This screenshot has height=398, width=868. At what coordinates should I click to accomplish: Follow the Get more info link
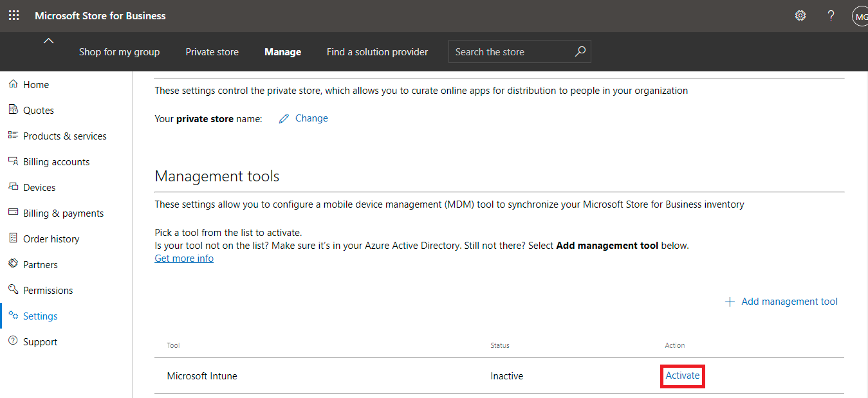coord(184,258)
